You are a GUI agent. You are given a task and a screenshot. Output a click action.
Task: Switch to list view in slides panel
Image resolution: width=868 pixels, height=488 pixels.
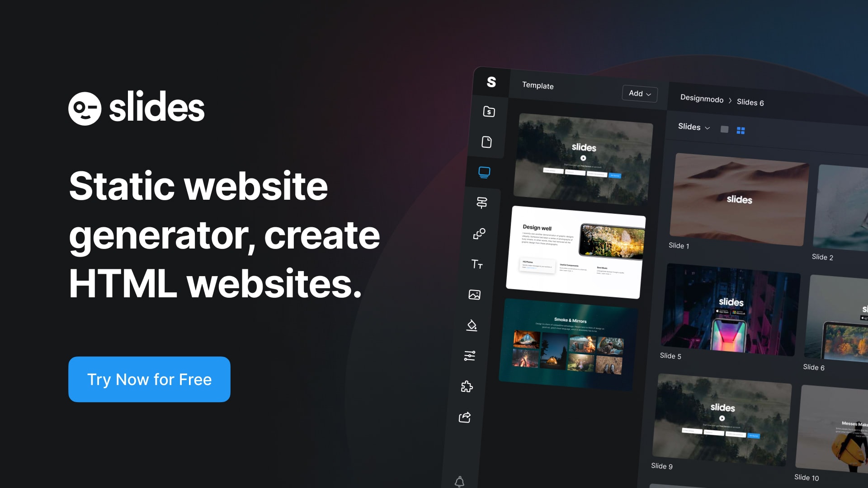[x=726, y=129]
